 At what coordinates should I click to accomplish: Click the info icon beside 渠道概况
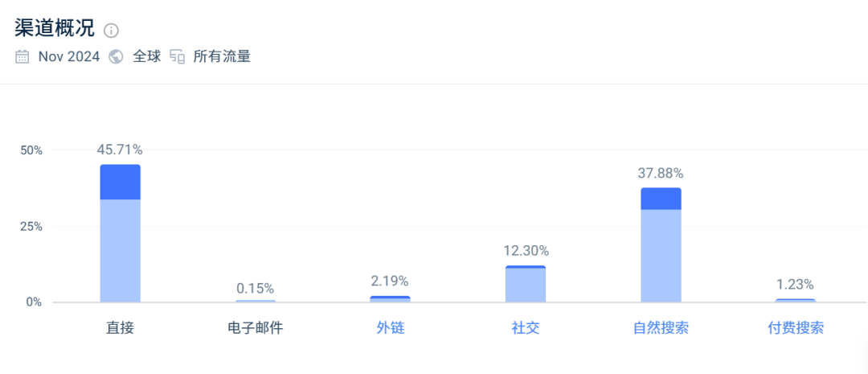(x=111, y=31)
